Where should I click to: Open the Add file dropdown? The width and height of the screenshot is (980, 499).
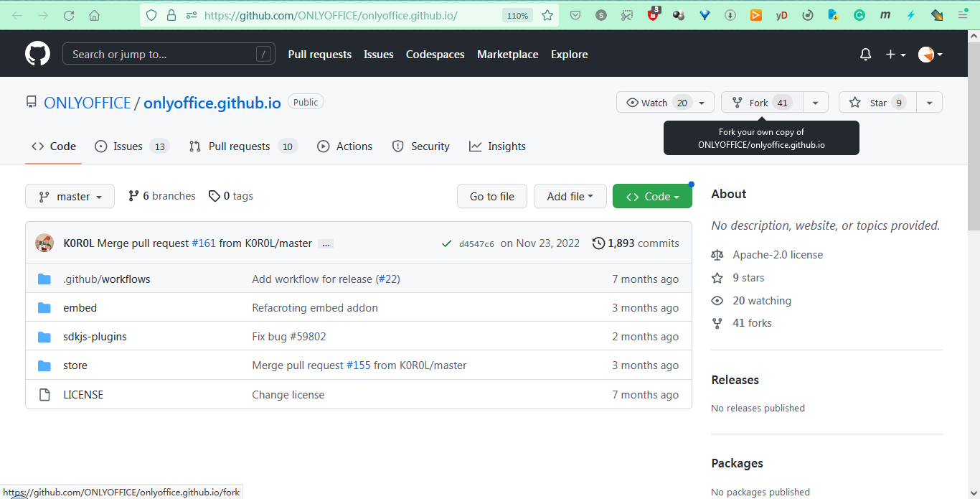(x=570, y=196)
